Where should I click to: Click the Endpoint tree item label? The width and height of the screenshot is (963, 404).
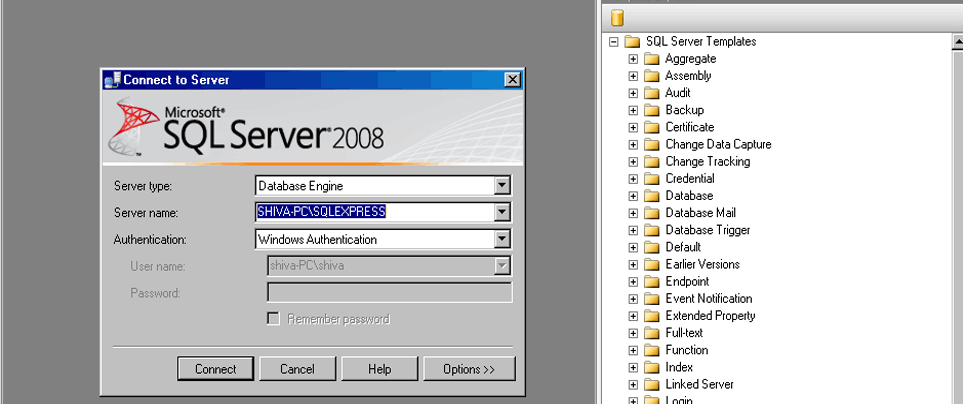click(687, 281)
